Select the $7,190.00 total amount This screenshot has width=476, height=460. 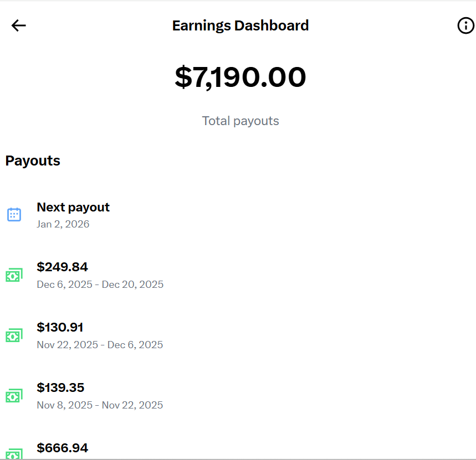240,77
